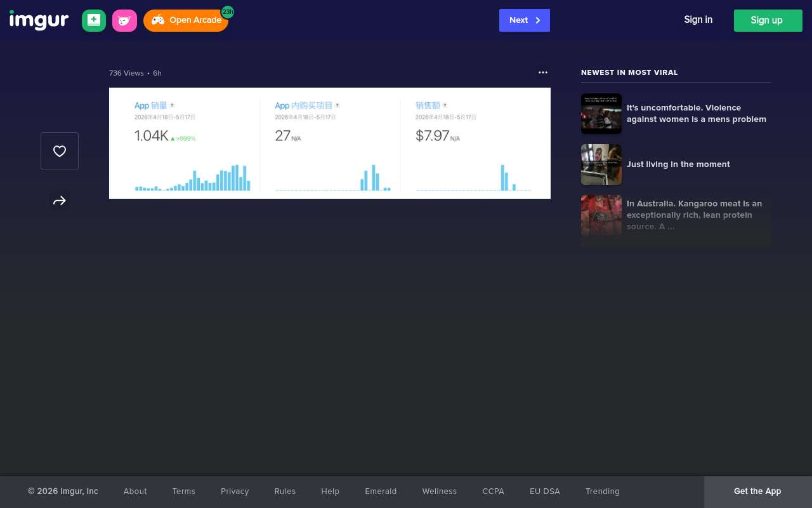Open thumbnail for Violence against women post
Image resolution: width=812 pixels, height=508 pixels.
(x=601, y=114)
